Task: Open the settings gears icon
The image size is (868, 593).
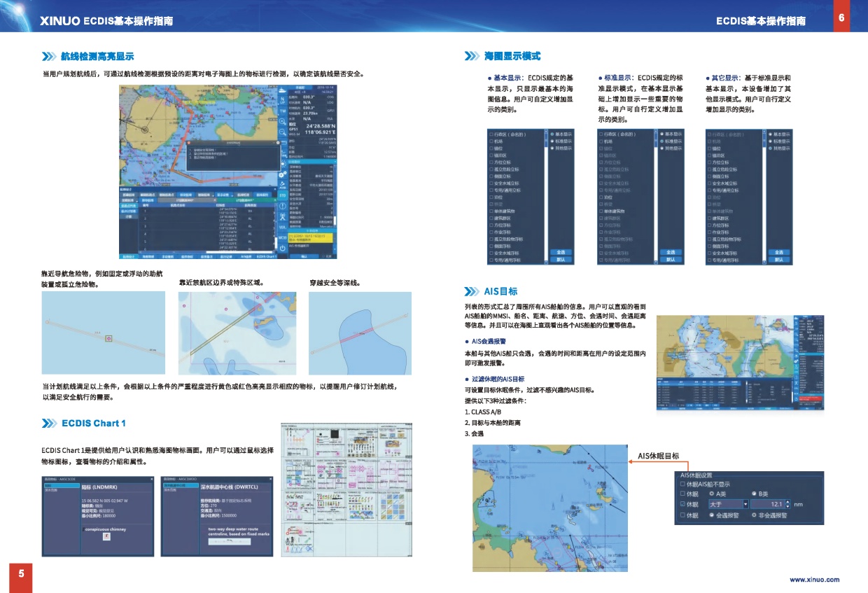Action: click(282, 174)
